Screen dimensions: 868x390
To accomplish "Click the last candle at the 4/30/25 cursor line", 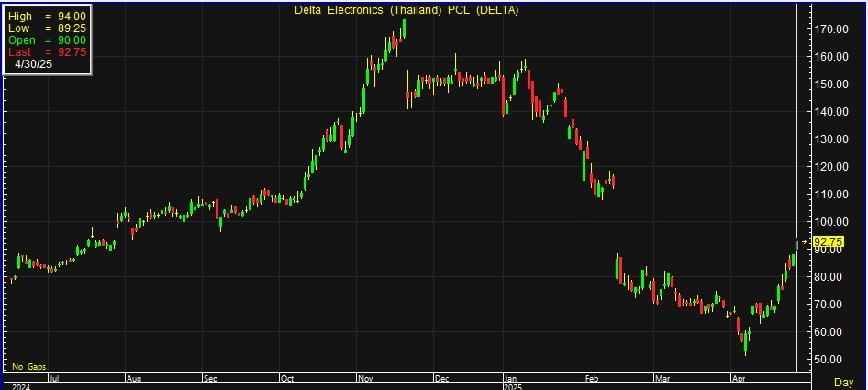I will click(797, 244).
